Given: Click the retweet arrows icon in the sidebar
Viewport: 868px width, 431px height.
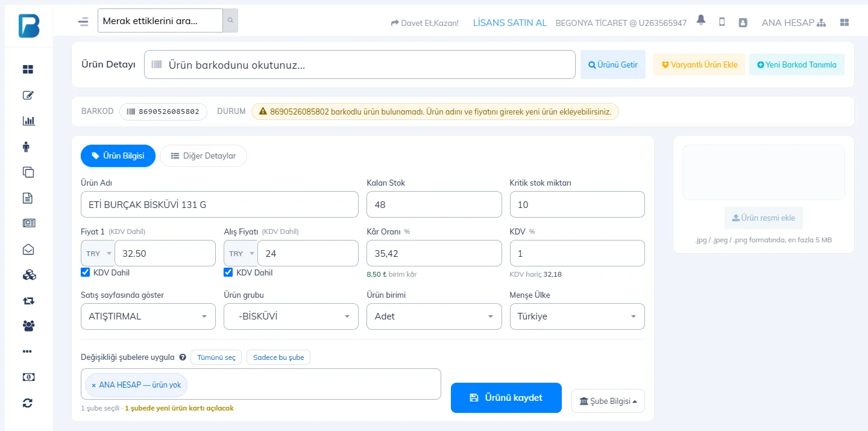Looking at the screenshot, I should tap(28, 300).
